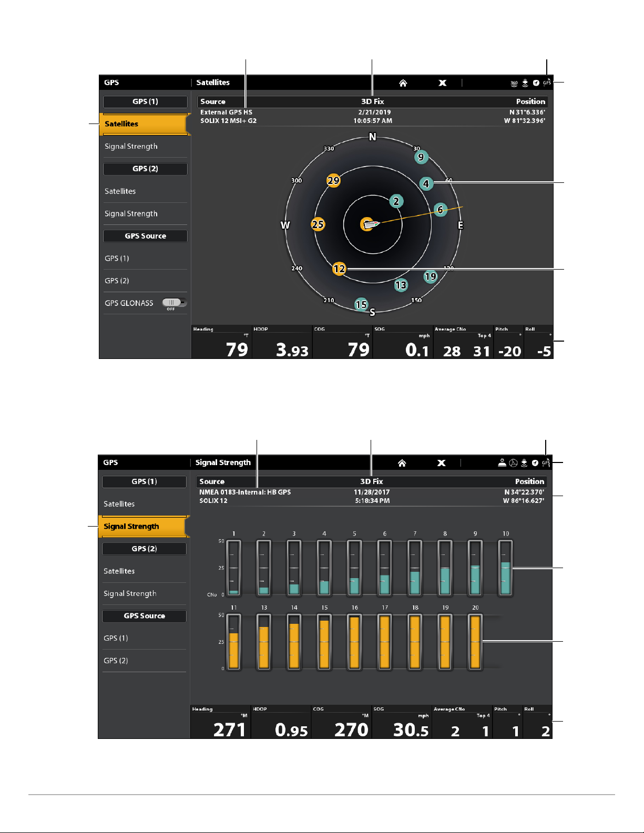This screenshot has width=644, height=833.
Task: Tap signal bar for satellite 1
Action: pyautogui.click(x=234, y=568)
